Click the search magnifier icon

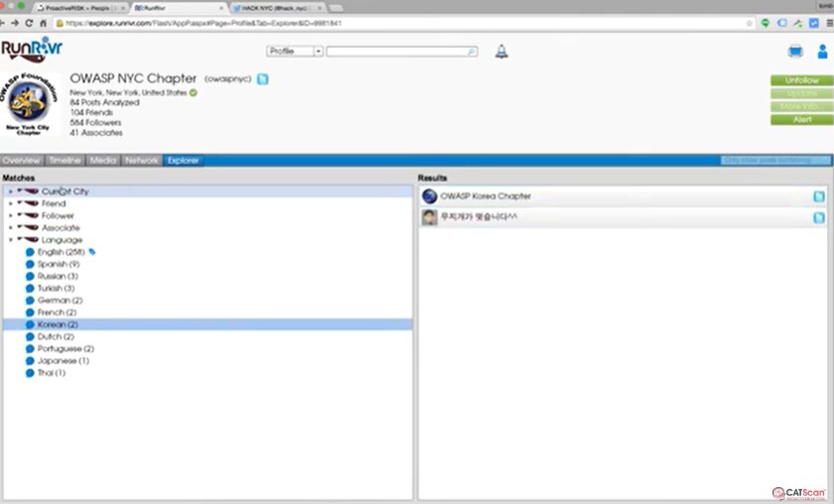pos(472,52)
